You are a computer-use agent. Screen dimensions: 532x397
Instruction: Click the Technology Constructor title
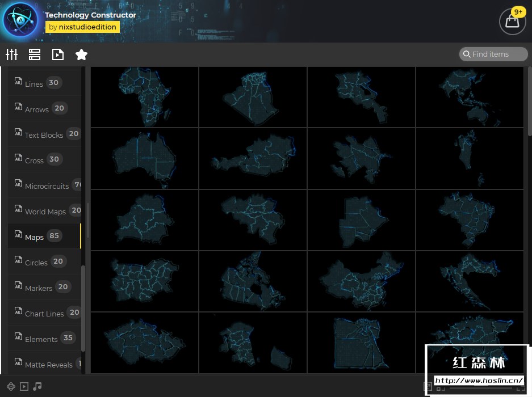tap(90, 15)
